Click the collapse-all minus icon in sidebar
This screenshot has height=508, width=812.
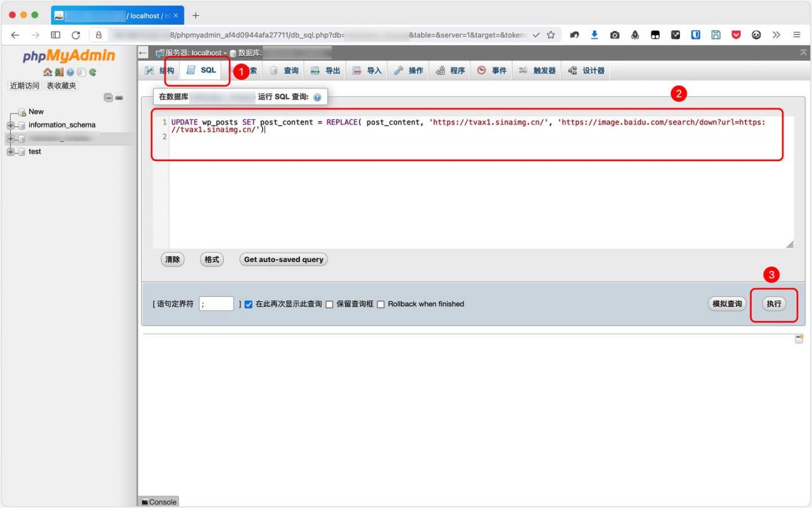108,98
